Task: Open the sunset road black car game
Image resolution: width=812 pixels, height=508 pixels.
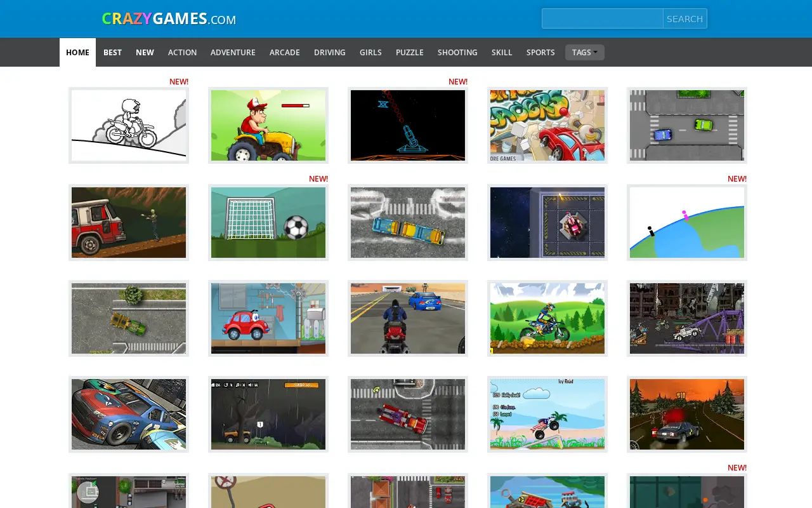Action: (x=687, y=414)
